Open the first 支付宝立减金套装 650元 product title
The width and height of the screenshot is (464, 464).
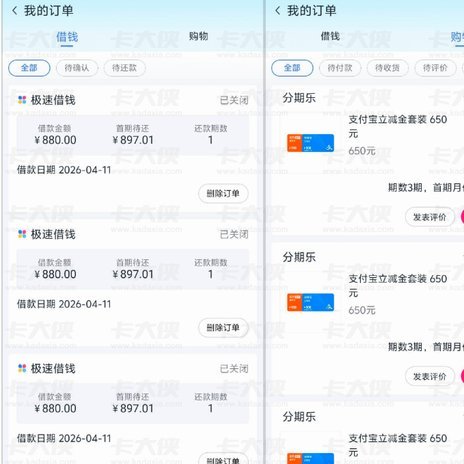398,126
